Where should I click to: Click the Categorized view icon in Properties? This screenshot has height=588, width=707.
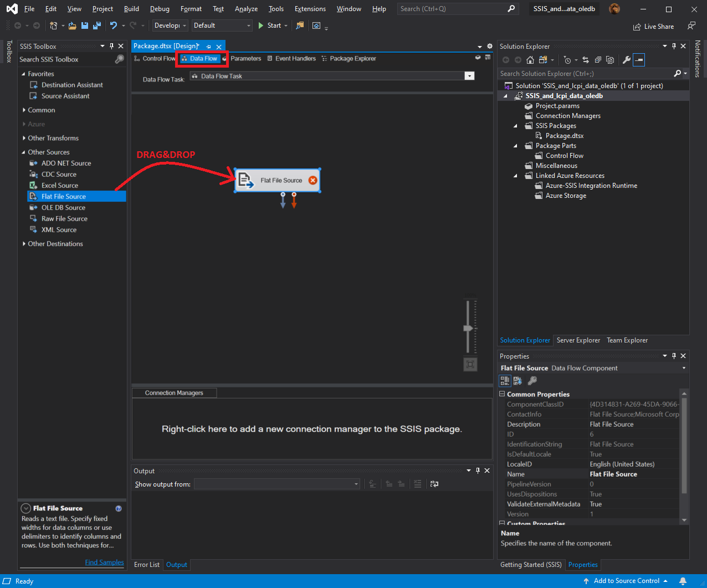[505, 381]
